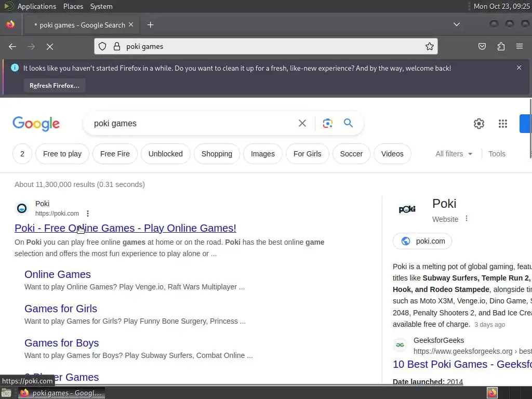Select the poki games browser tab
532x399 pixels.
pos(82,25)
